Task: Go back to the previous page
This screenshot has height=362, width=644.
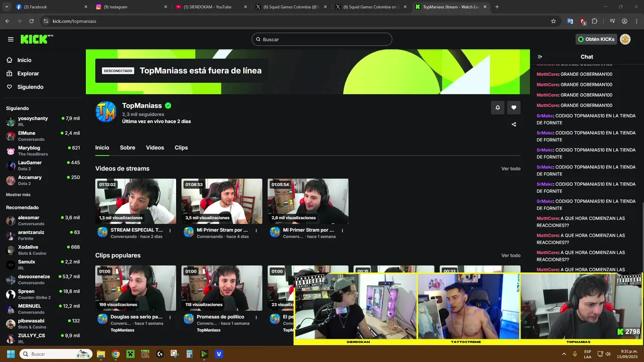Action: click(7, 21)
